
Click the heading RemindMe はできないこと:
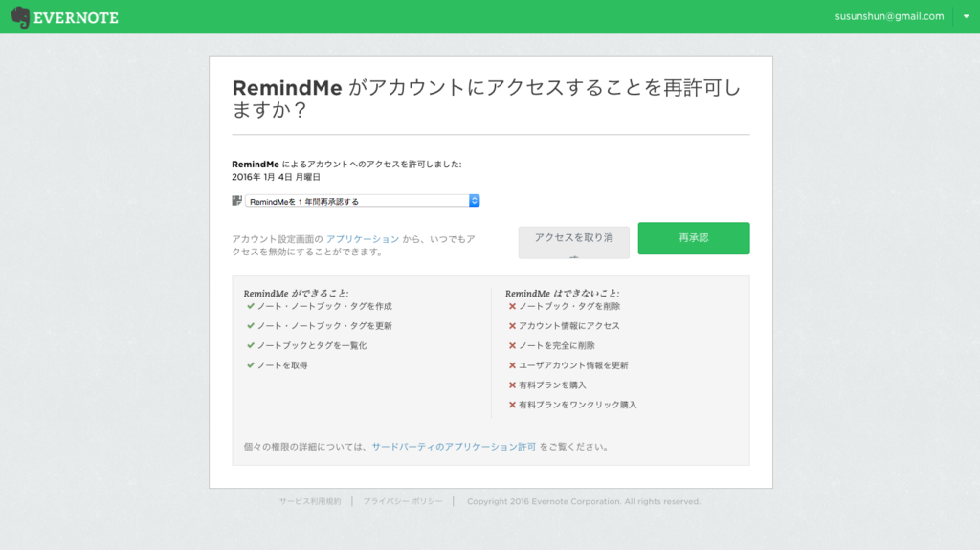coord(562,293)
